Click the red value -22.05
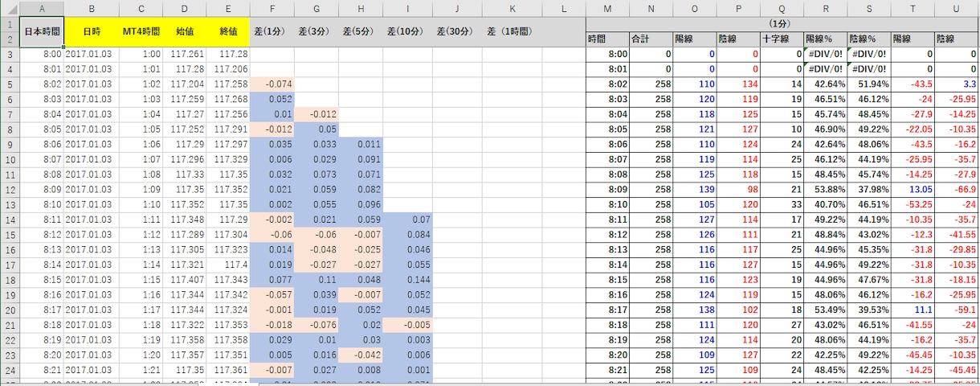This screenshot has height=386, width=980. coord(913,129)
